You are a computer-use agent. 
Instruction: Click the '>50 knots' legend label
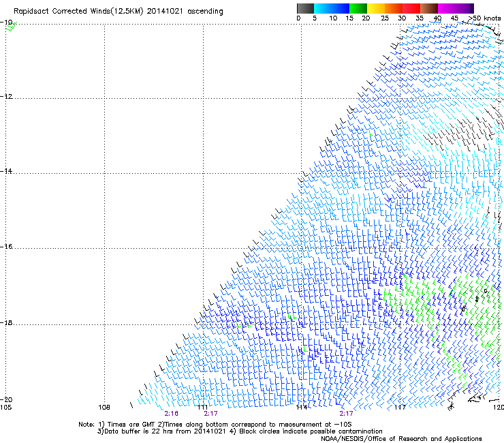point(485,18)
